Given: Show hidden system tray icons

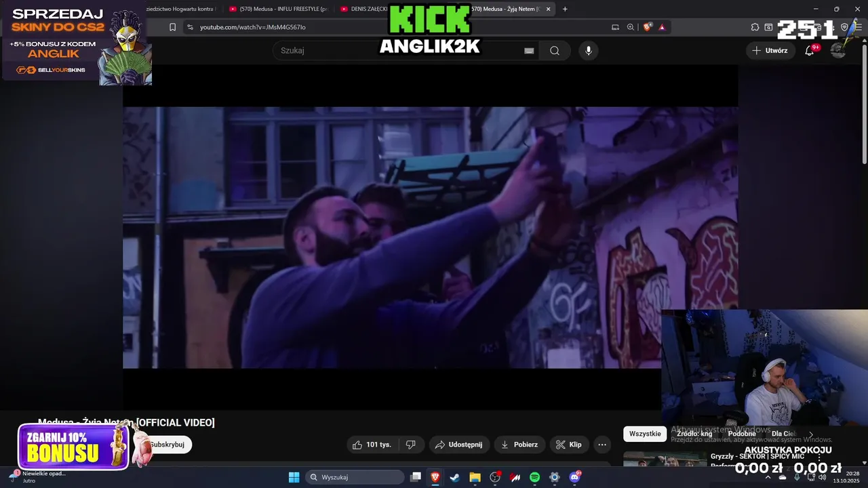Looking at the screenshot, I should pyautogui.click(x=768, y=477).
